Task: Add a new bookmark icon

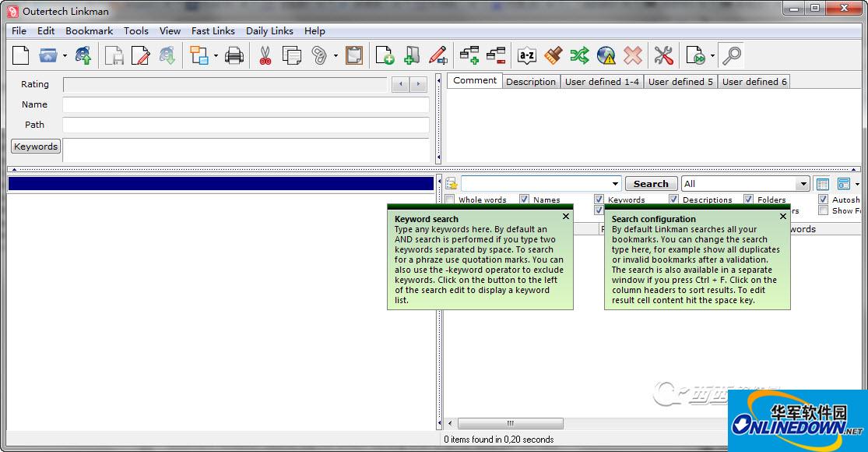Action: 385,55
